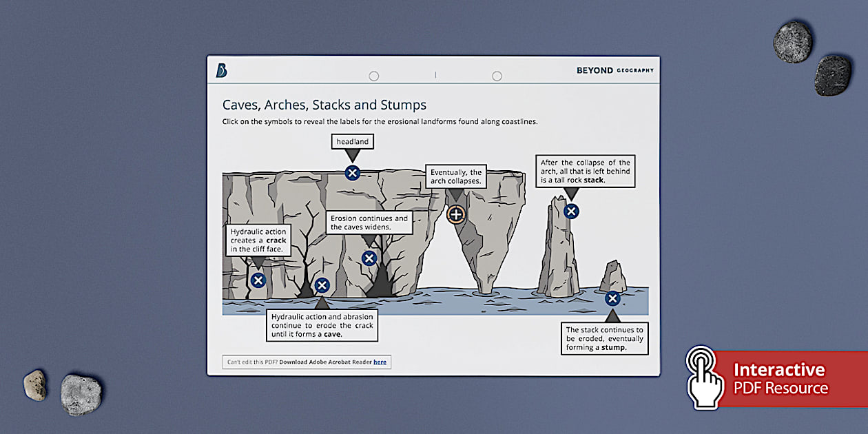Select the stack marker icon on the tall rock
Image resolution: width=868 pixels, height=434 pixels.
[570, 211]
